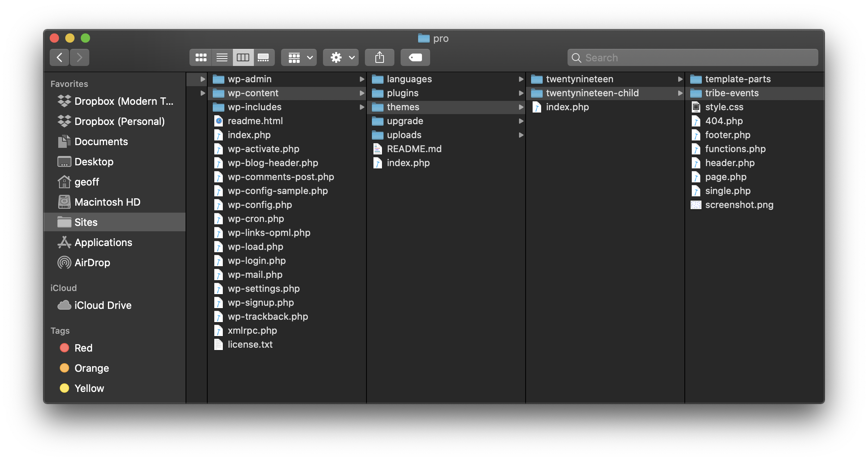Select xmlrpc.php file
Image resolution: width=868 pixels, height=461 pixels.
coord(287,331)
